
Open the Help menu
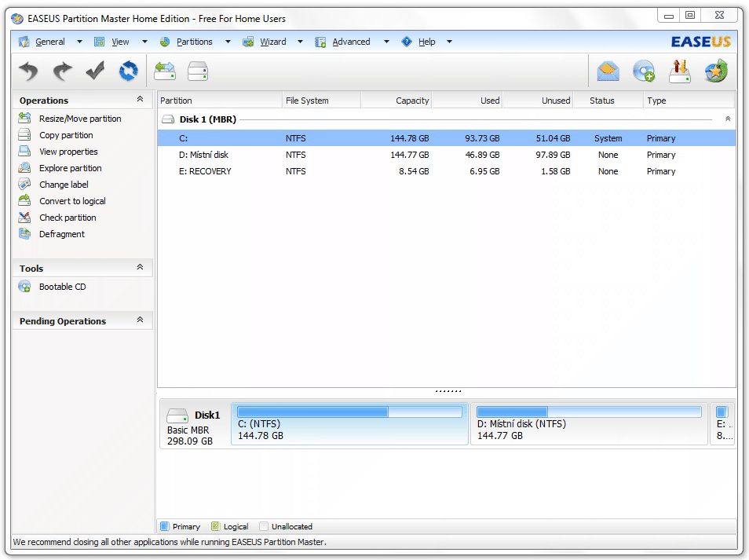pyautogui.click(x=426, y=42)
